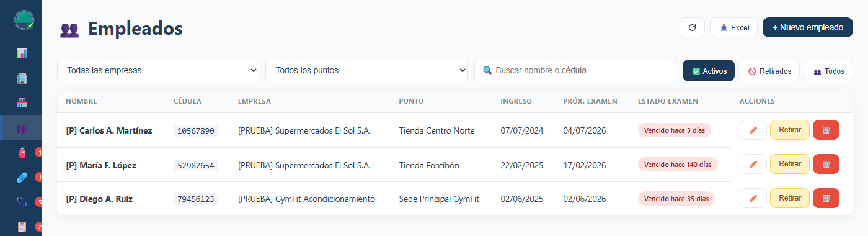Click + Nuevo empleado button
The image size is (868, 236).
808,27
